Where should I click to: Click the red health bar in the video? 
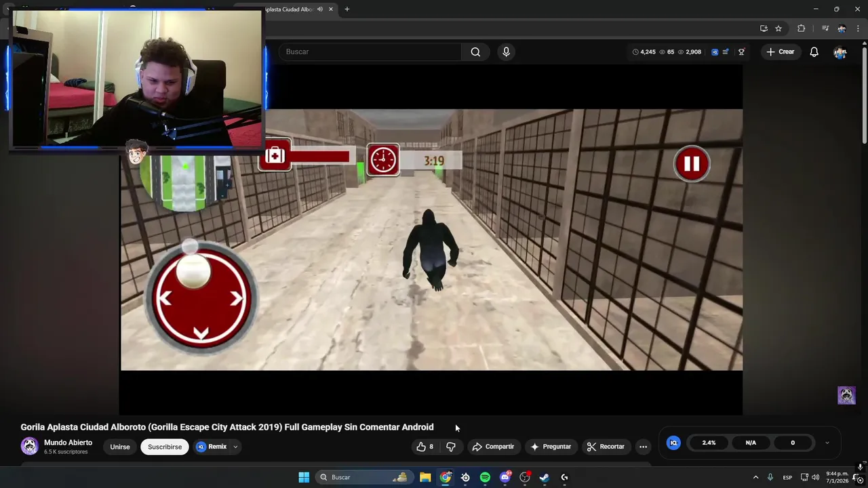(x=320, y=157)
